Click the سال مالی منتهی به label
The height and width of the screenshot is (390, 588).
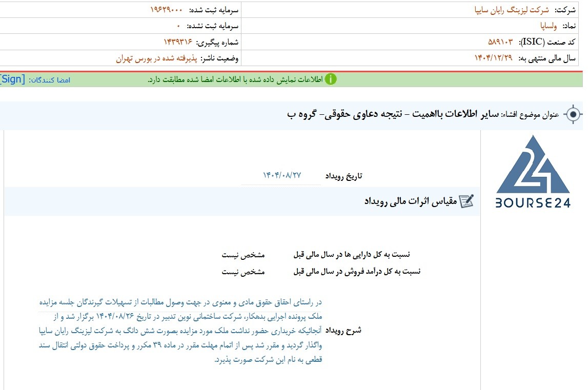pos(547,58)
